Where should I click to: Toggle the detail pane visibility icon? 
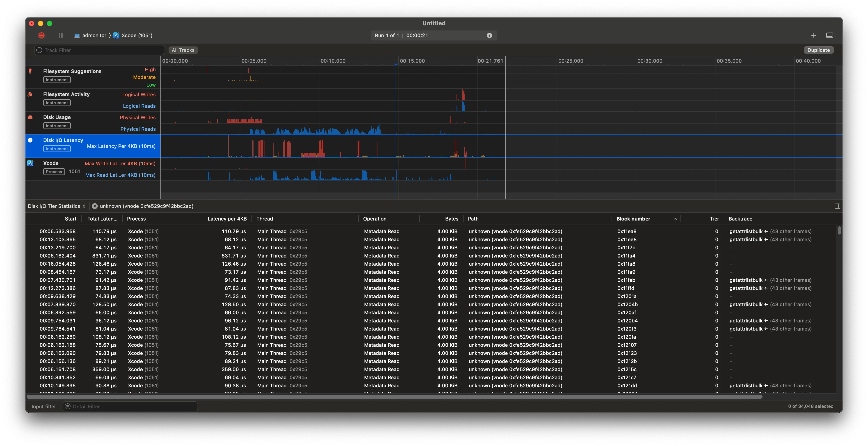(830, 35)
